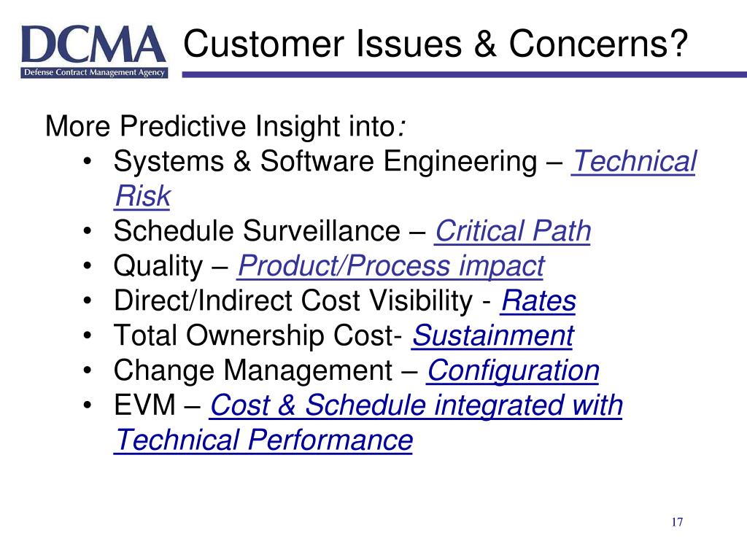Viewport: 747px width, 560px height.
Task: Click the Rates hyperlink
Action: 538,300
